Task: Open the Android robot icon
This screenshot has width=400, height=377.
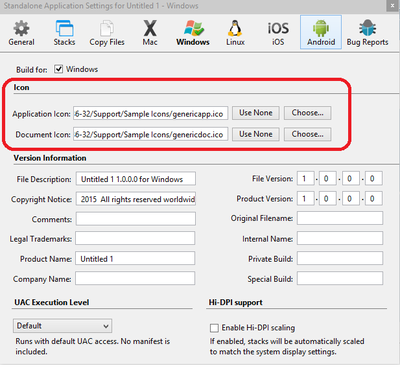Action: coord(321,28)
